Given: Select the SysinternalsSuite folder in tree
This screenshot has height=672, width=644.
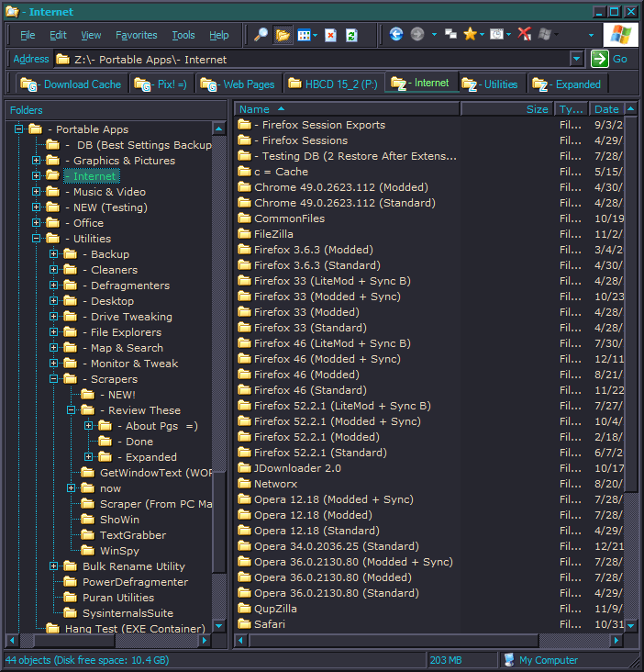Looking at the screenshot, I should (127, 613).
